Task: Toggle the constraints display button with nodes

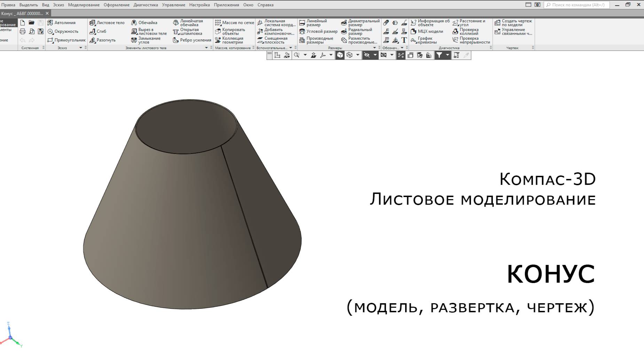Action: [x=401, y=55]
